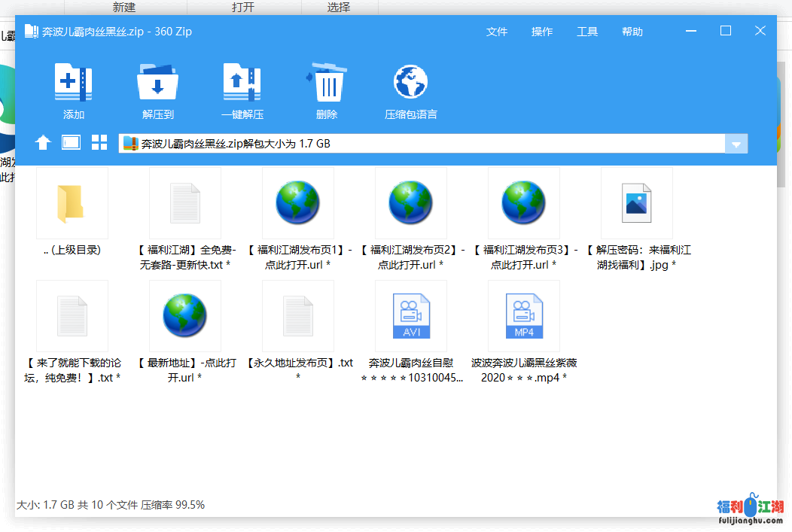Go up one level with the up arrow
The width and height of the screenshot is (792, 532).
(43, 143)
